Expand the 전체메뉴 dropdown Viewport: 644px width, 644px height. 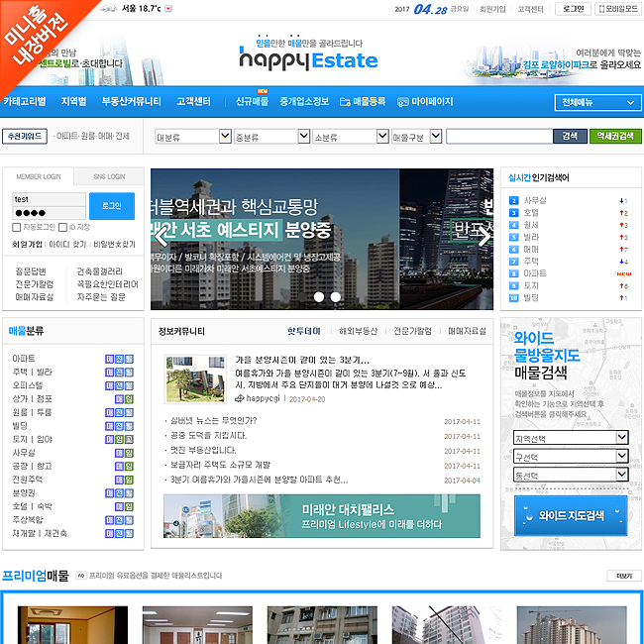(597, 103)
